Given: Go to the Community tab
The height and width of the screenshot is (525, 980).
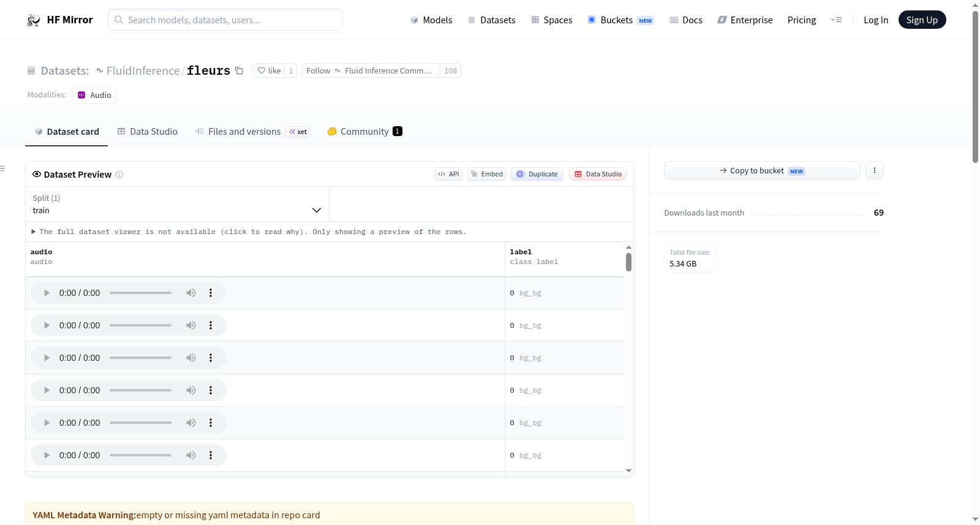Looking at the screenshot, I should [x=364, y=132].
